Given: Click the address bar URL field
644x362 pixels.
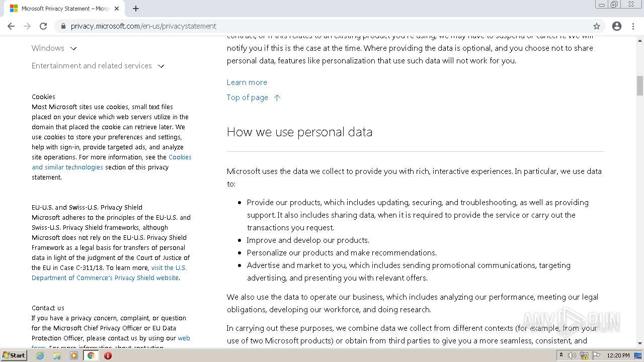Looking at the screenshot, I should [322, 26].
